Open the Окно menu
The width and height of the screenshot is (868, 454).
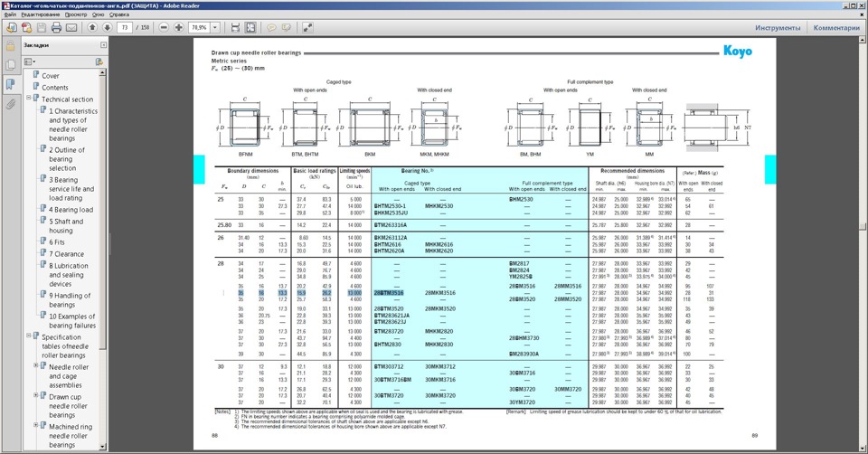tap(98, 14)
